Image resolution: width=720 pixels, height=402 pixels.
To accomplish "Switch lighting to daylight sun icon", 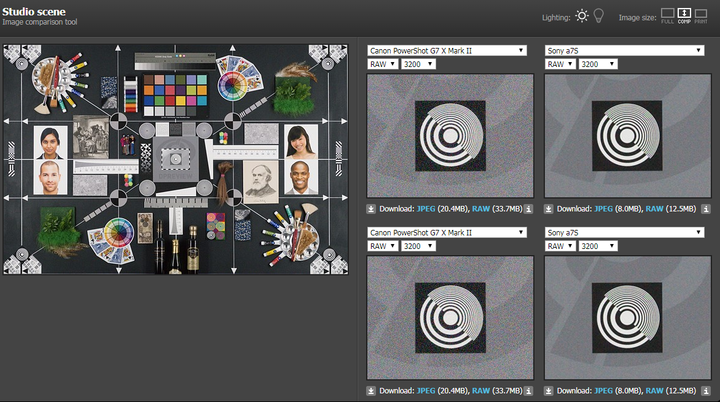I will pyautogui.click(x=582, y=16).
